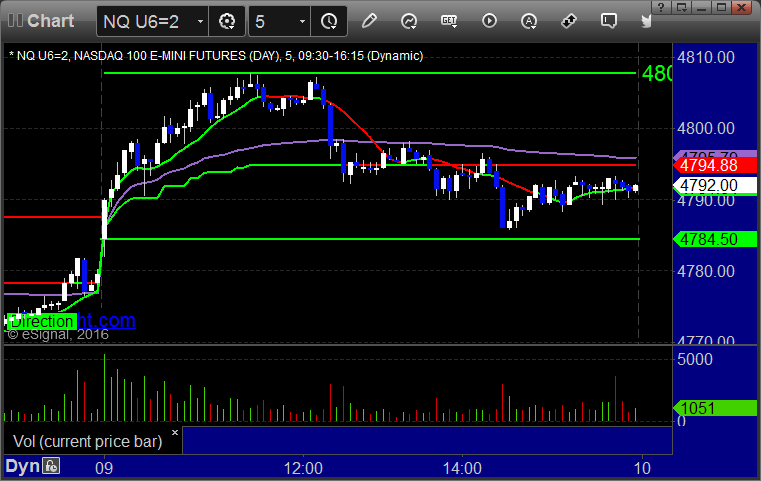Click the Vol (current price bar) label
This screenshot has height=481, width=761.
click(x=87, y=441)
